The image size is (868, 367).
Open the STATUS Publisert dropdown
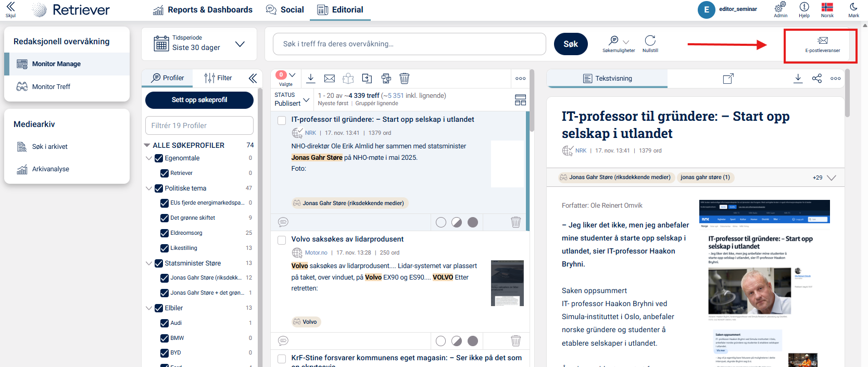point(292,99)
